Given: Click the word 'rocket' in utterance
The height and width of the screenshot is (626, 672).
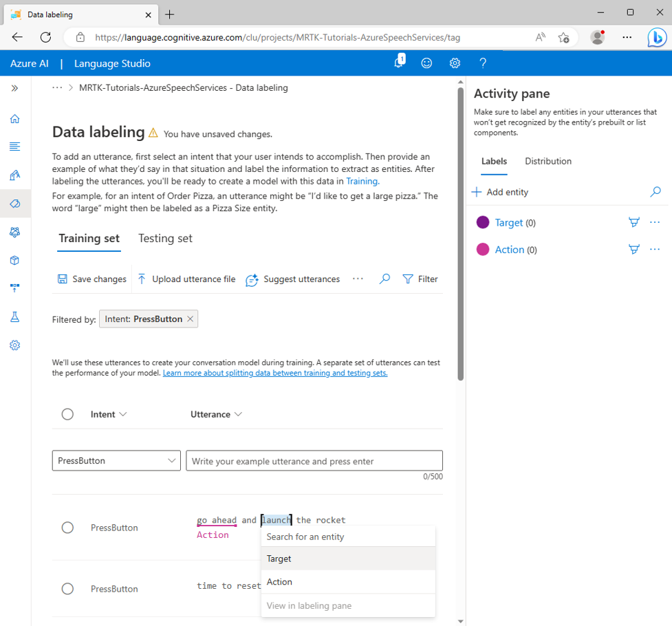Looking at the screenshot, I should pos(330,520).
